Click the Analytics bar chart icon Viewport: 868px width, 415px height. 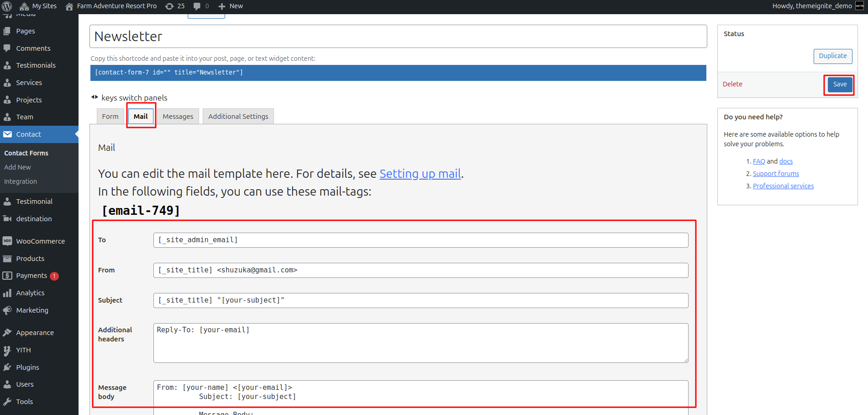tap(7, 293)
